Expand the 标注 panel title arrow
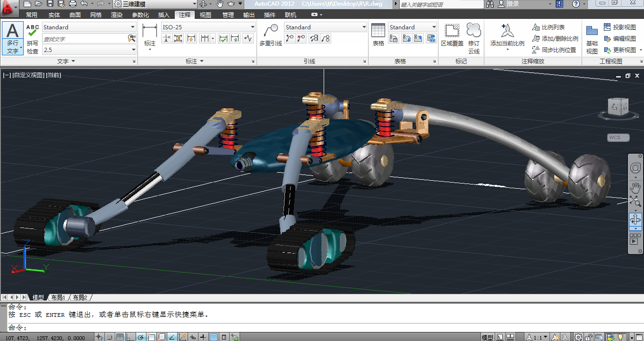 point(202,61)
